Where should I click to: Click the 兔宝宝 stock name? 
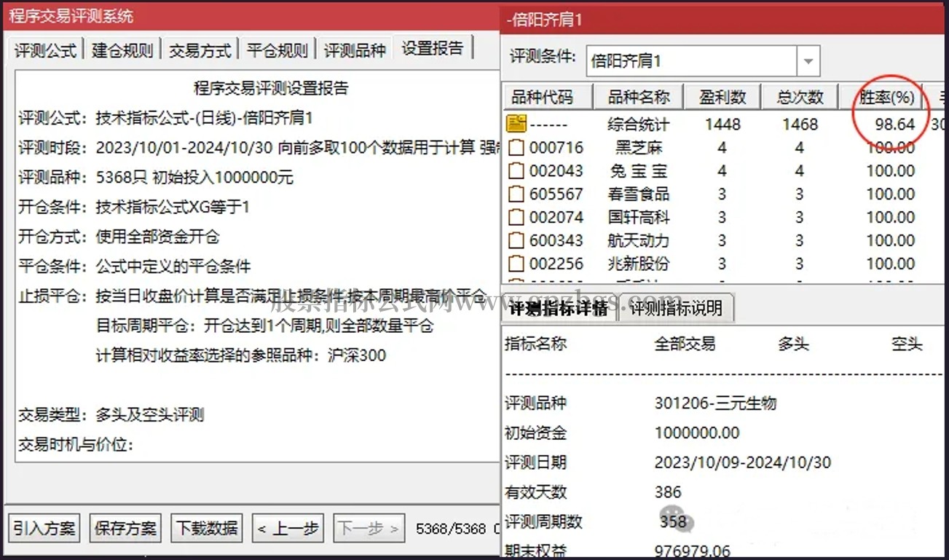pyautogui.click(x=638, y=171)
